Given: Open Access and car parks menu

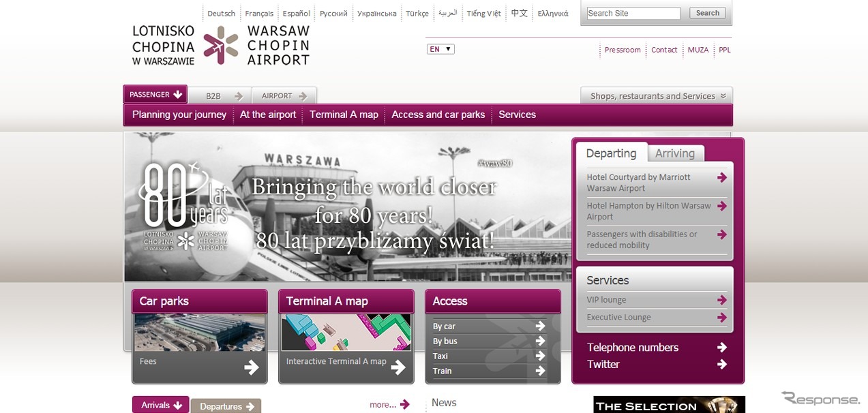Looking at the screenshot, I should tap(438, 114).
